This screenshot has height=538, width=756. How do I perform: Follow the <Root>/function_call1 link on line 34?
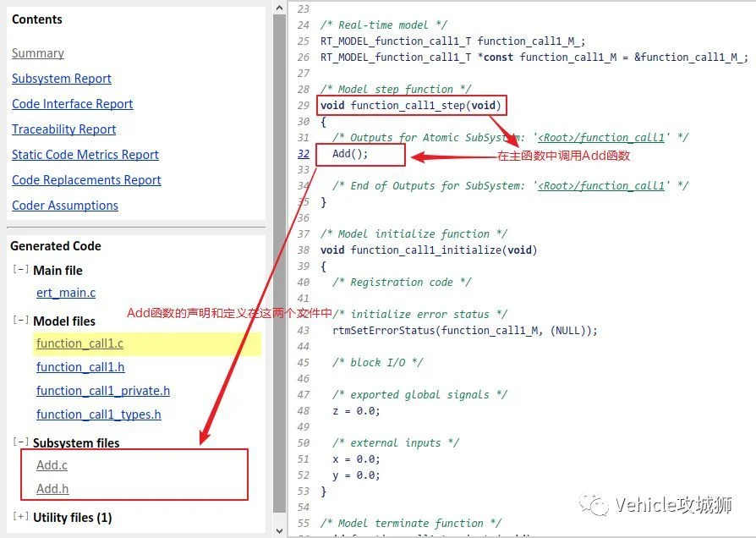tap(600, 186)
